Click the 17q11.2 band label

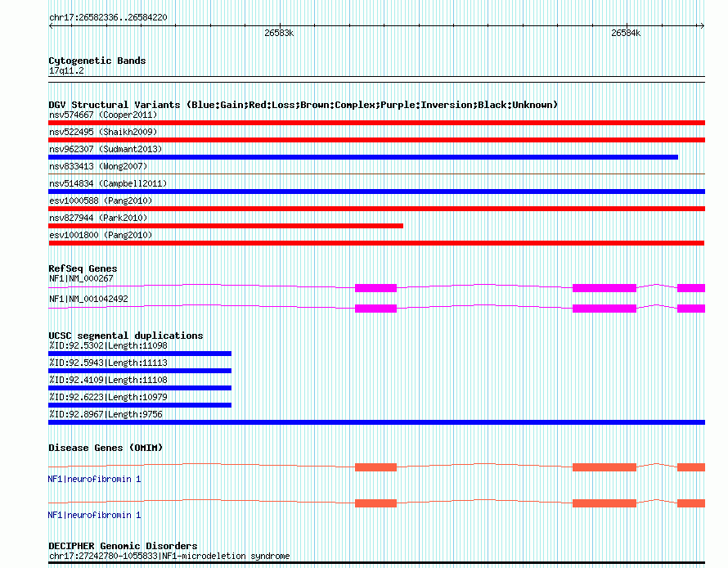(66, 70)
